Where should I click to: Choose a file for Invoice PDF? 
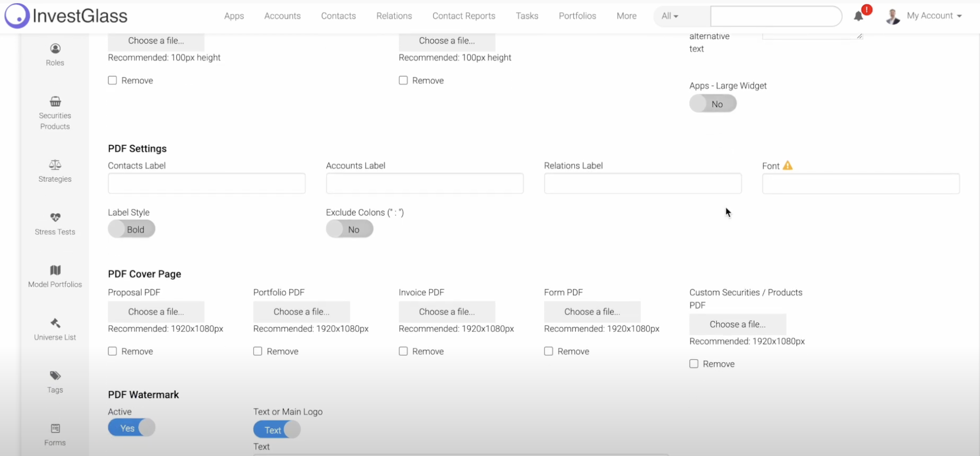447,312
